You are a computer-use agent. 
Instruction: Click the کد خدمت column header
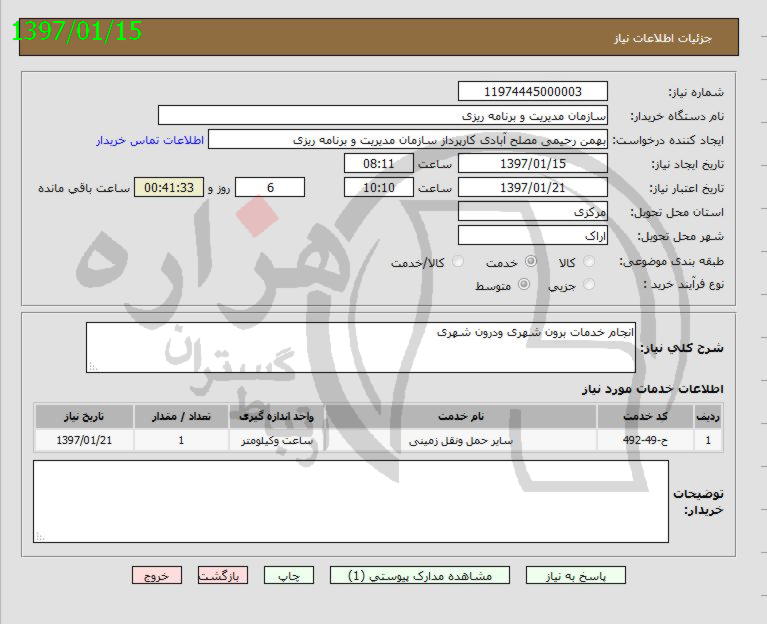pyautogui.click(x=646, y=416)
